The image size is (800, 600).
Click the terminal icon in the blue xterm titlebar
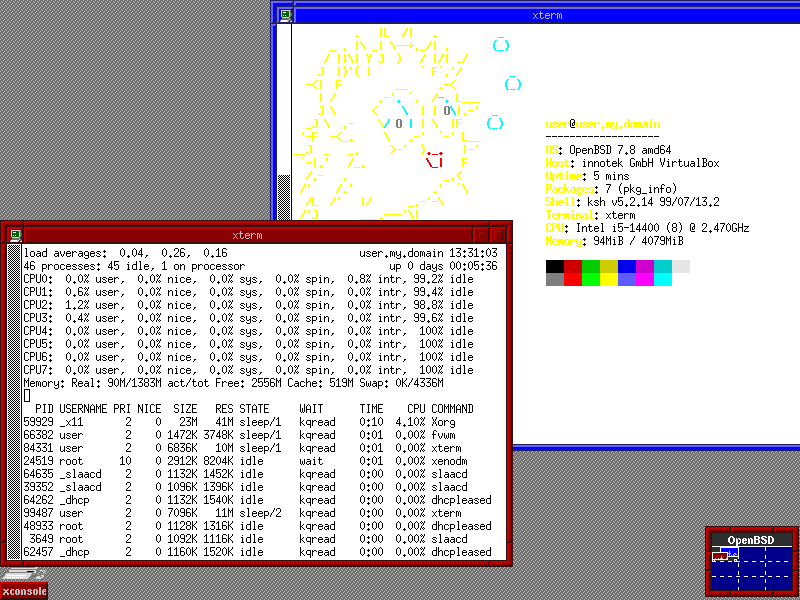(287, 14)
